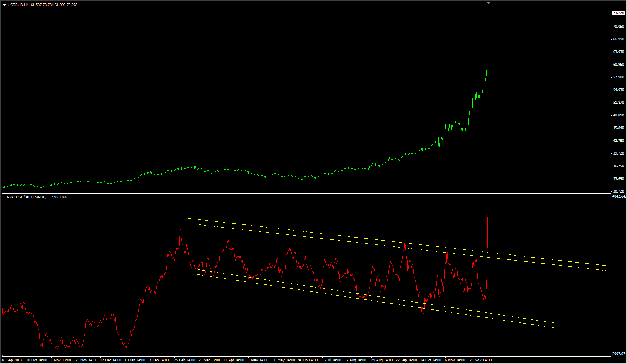Click the USDRUB,H4 chart title text
The width and height of the screenshot is (627, 364).
pos(18,5)
